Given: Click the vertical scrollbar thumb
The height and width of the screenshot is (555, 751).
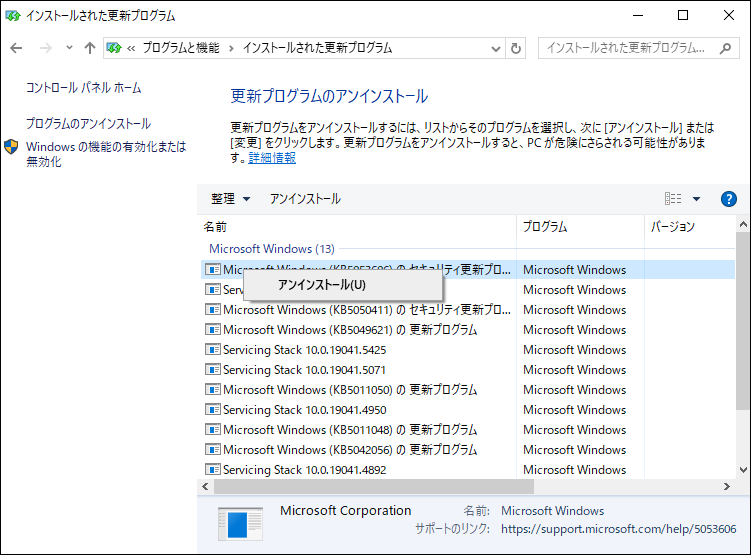Looking at the screenshot, I should (x=743, y=321).
